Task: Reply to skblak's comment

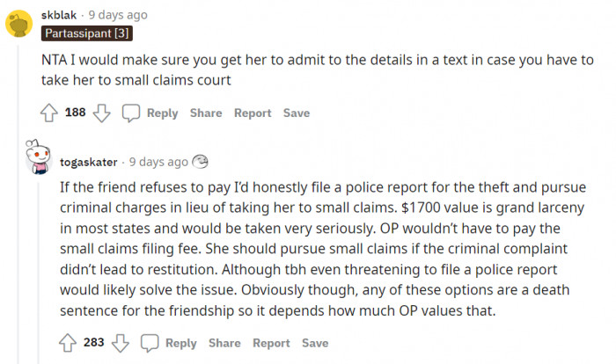Action: coord(162,113)
